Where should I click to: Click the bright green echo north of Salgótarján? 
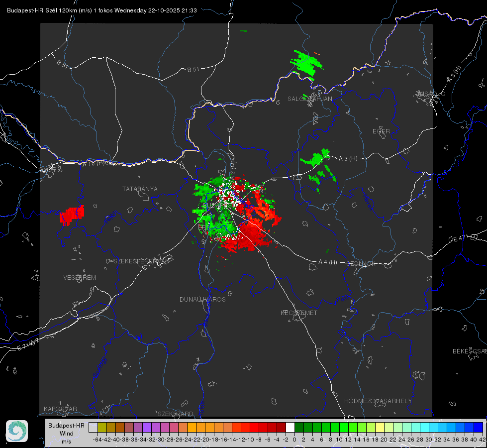(306, 64)
